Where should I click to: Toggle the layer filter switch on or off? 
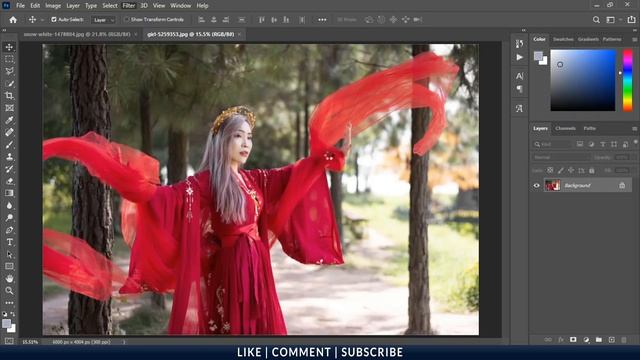636,142
